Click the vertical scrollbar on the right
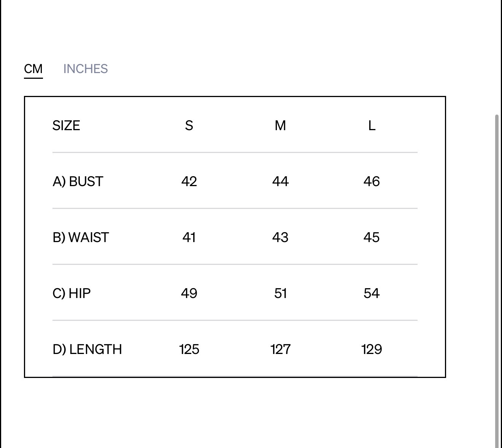 point(497,281)
